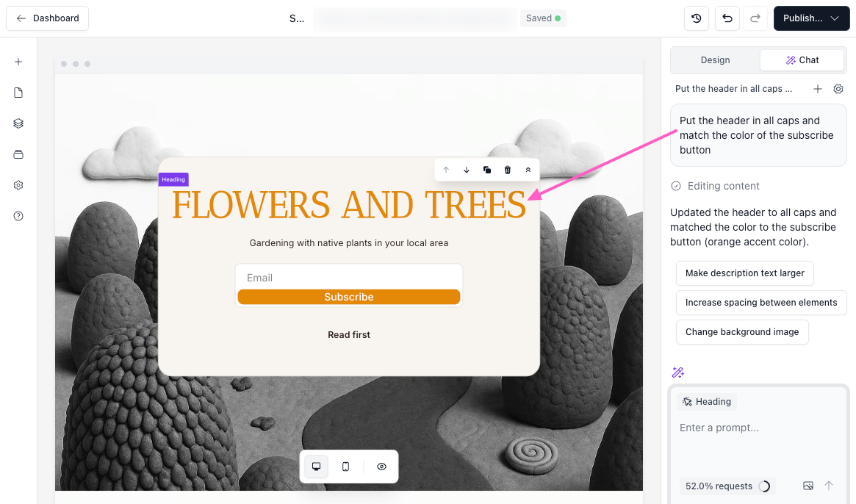Open the help question mark icon

[x=18, y=216]
